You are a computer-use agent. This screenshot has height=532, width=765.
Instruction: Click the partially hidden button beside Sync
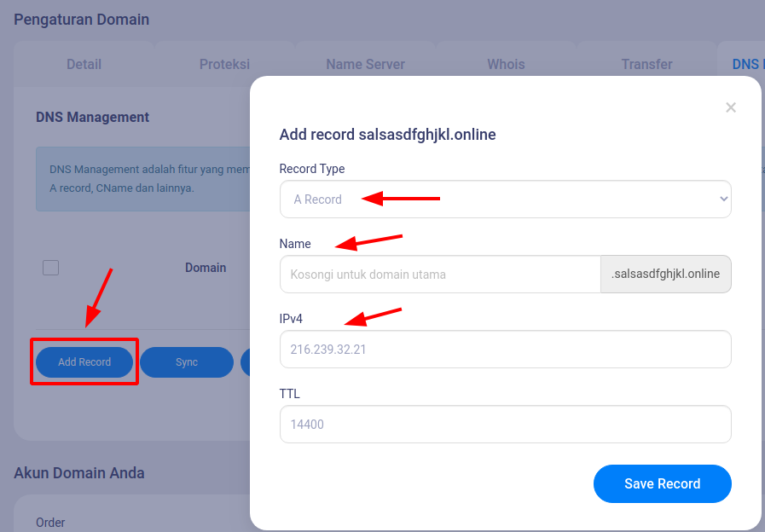(x=246, y=361)
